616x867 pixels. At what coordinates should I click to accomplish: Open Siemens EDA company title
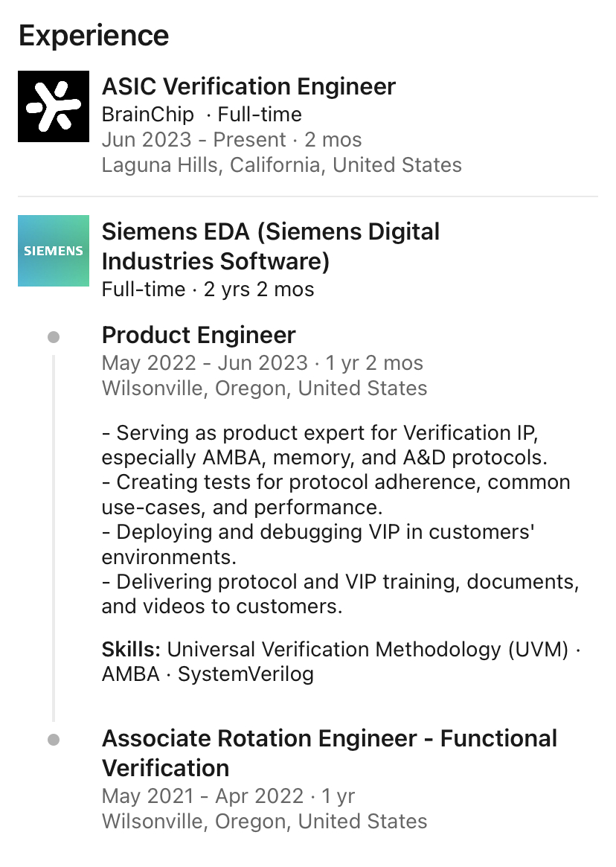click(270, 246)
